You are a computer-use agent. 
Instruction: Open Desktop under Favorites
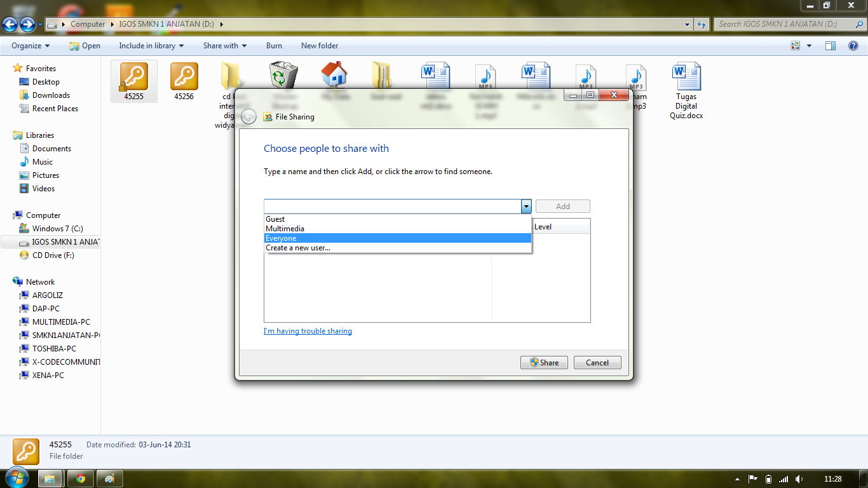point(46,82)
